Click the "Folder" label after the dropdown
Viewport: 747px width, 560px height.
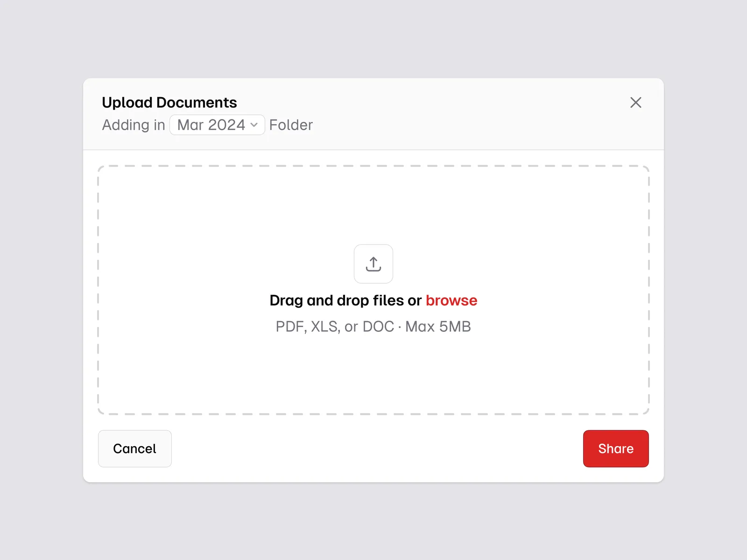291,125
